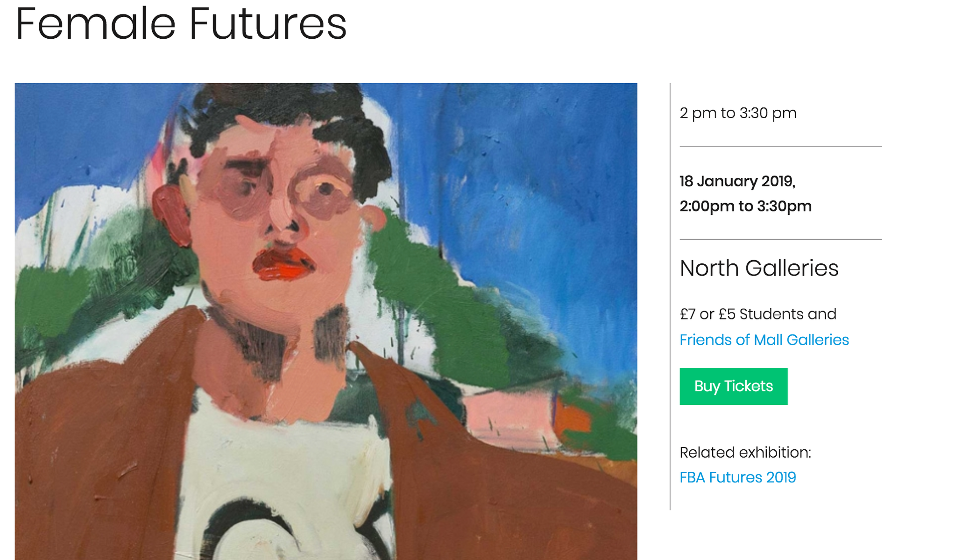Select the 18 January 2019 date line

click(x=737, y=181)
